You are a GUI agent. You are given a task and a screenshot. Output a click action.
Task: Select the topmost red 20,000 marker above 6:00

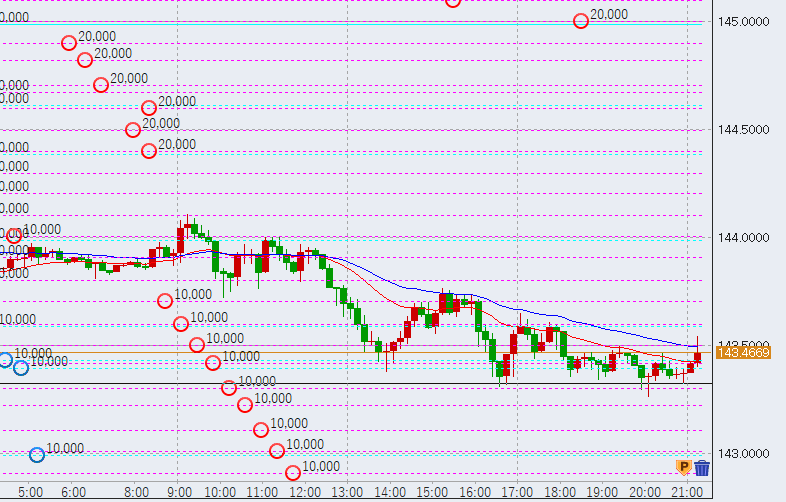click(x=69, y=43)
